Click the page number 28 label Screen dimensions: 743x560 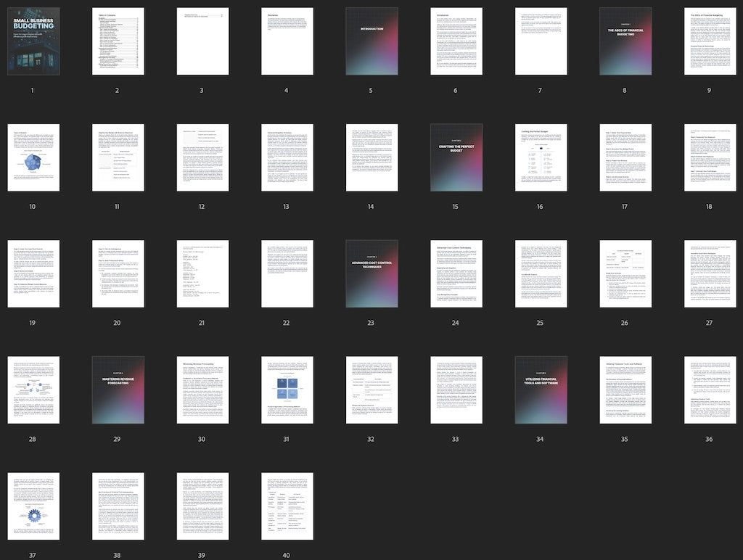(x=33, y=440)
